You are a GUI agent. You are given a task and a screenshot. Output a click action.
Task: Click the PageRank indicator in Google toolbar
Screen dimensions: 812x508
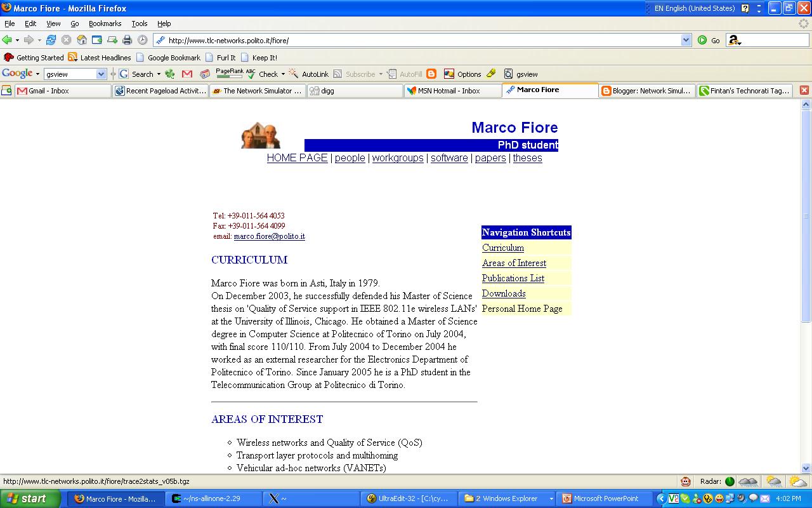[x=229, y=74]
